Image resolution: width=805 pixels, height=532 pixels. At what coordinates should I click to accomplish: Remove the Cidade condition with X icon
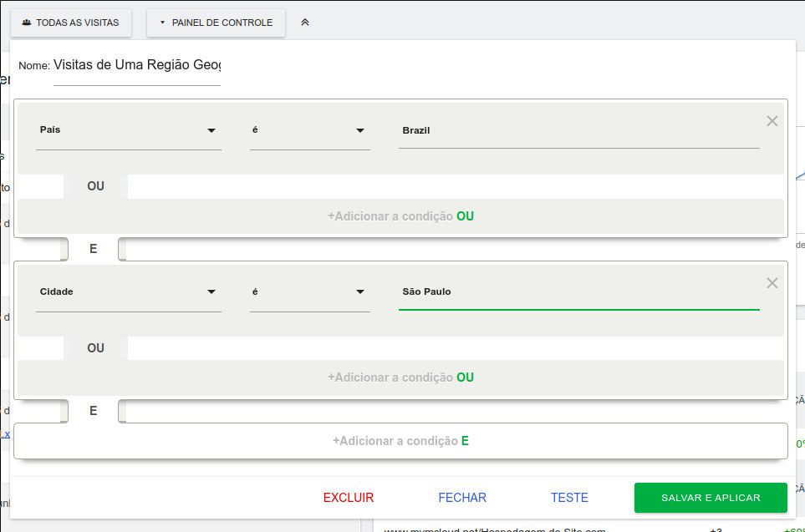pyautogui.click(x=772, y=283)
